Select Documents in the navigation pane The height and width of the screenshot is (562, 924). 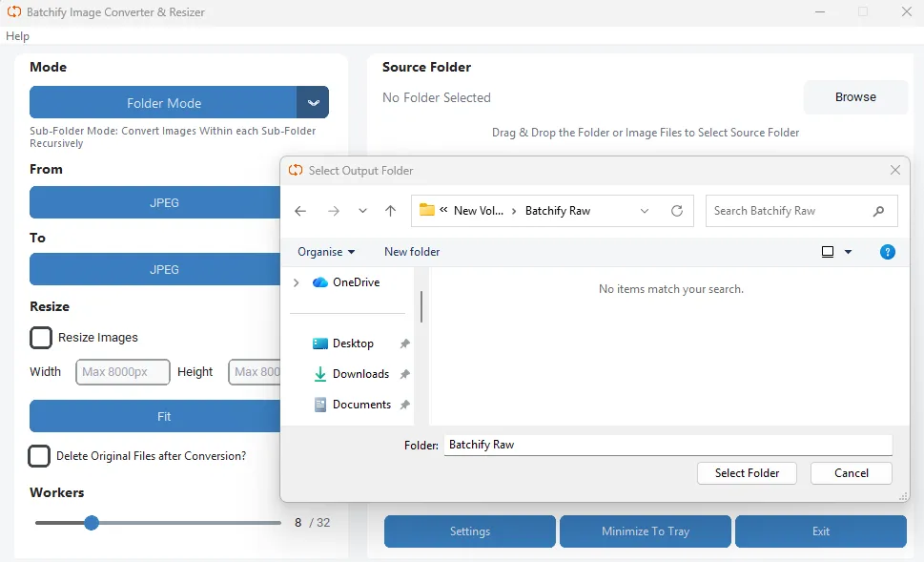coord(360,404)
